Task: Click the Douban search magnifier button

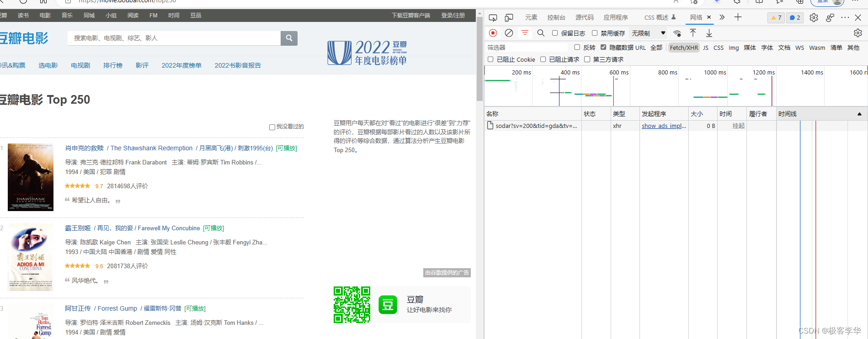Action: tap(289, 38)
